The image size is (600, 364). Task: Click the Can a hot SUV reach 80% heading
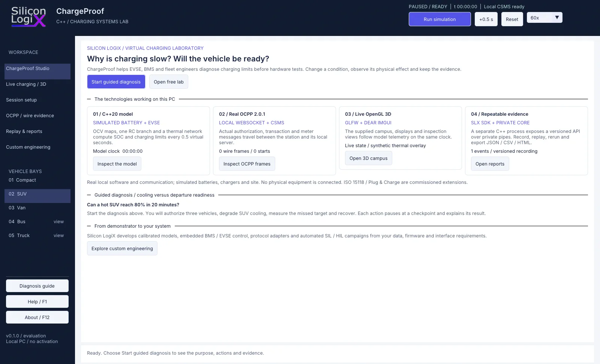click(x=133, y=205)
